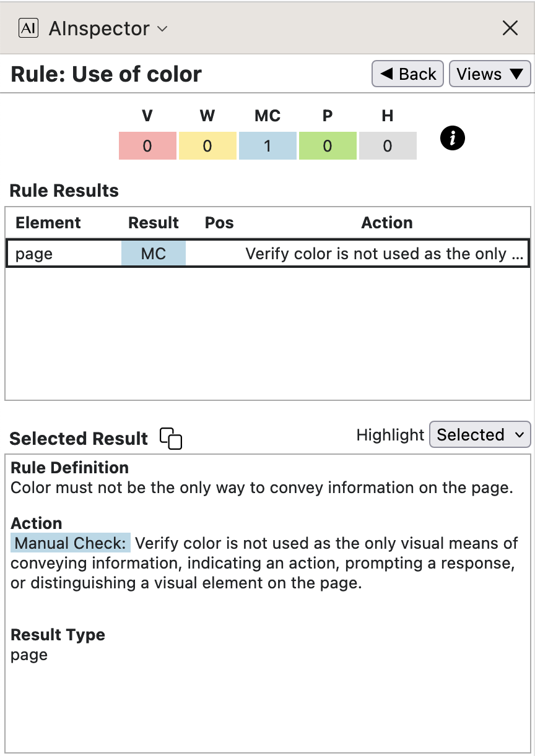Copy selected result with the copy icon

pos(171,439)
